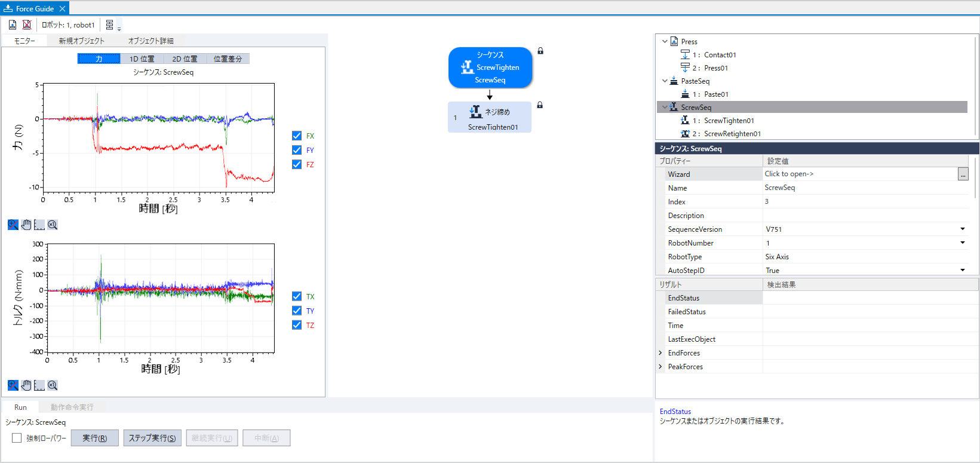Click the sequence layout icon in toolbar
Screen dimensions: 980x463
[x=110, y=25]
